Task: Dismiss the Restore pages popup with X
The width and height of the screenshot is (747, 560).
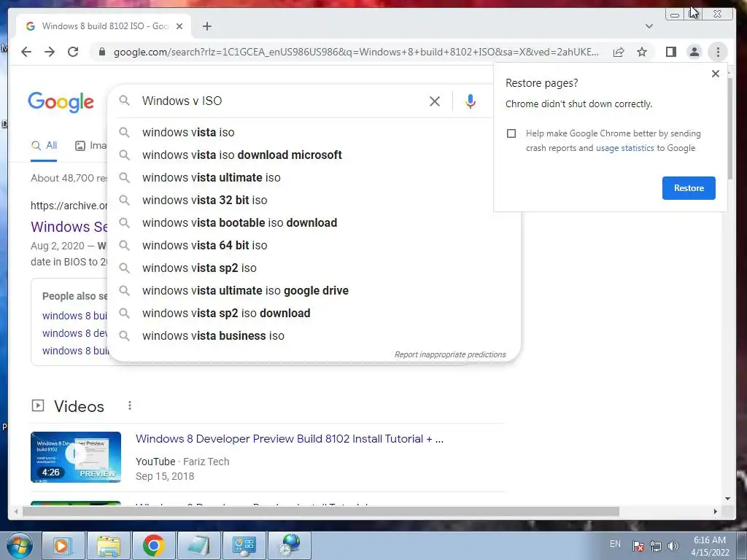Action: point(715,74)
